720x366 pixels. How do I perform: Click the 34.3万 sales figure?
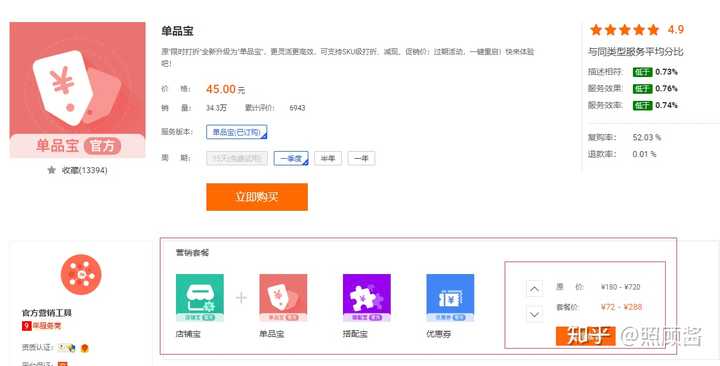tap(216, 108)
